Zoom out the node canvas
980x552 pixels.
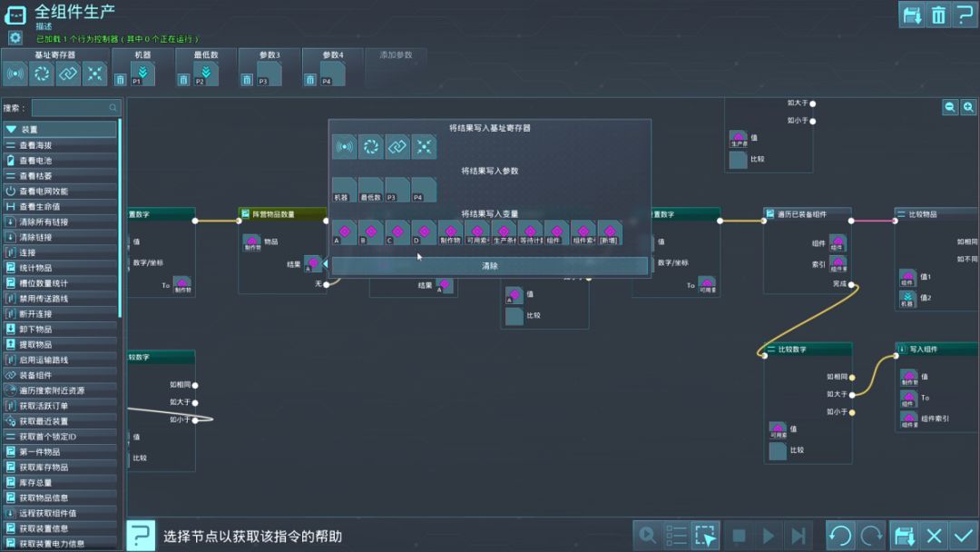pos(950,107)
